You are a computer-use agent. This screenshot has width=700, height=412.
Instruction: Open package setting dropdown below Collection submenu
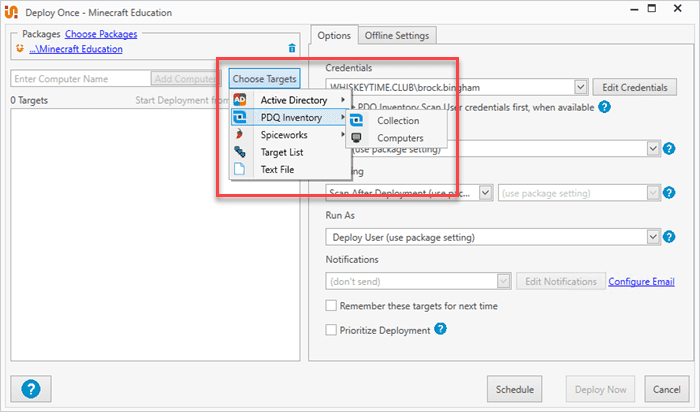653,148
